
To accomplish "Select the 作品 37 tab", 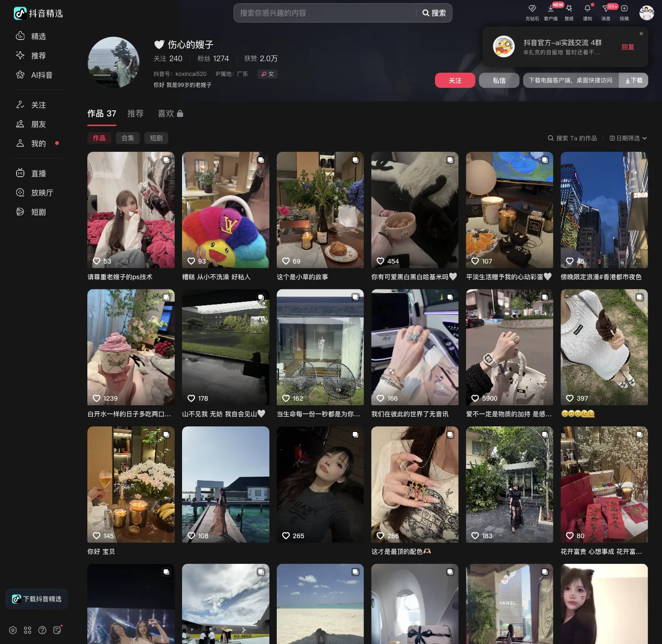I will click(102, 114).
